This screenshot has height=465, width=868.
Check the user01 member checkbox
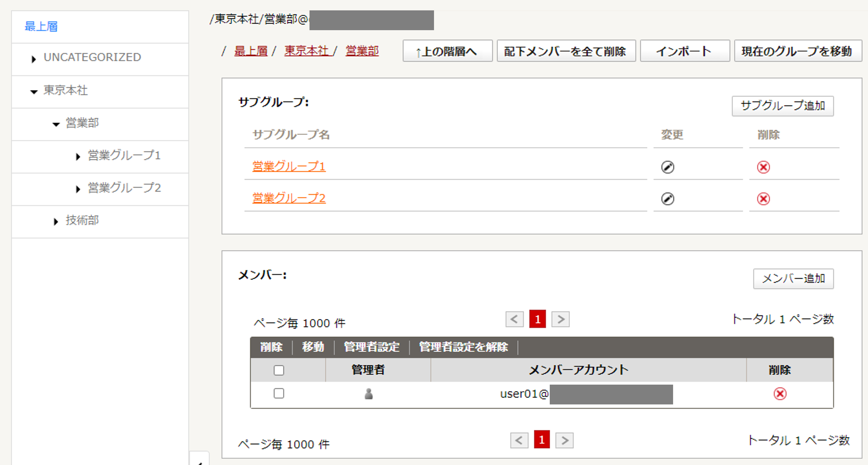279,393
